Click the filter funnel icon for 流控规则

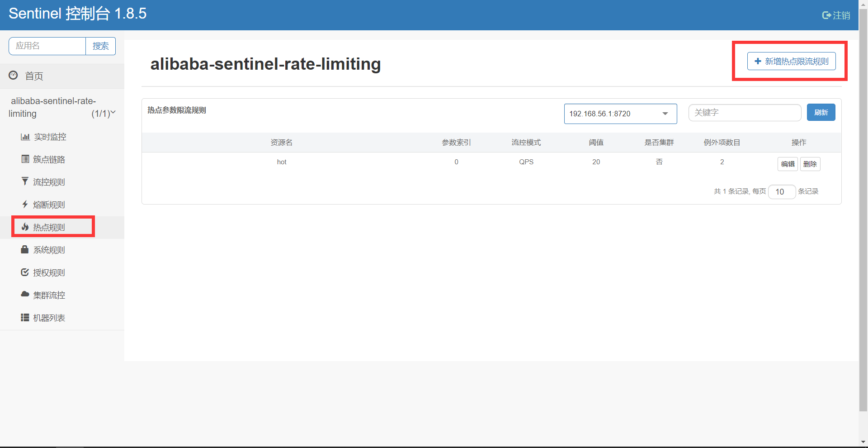coord(25,181)
